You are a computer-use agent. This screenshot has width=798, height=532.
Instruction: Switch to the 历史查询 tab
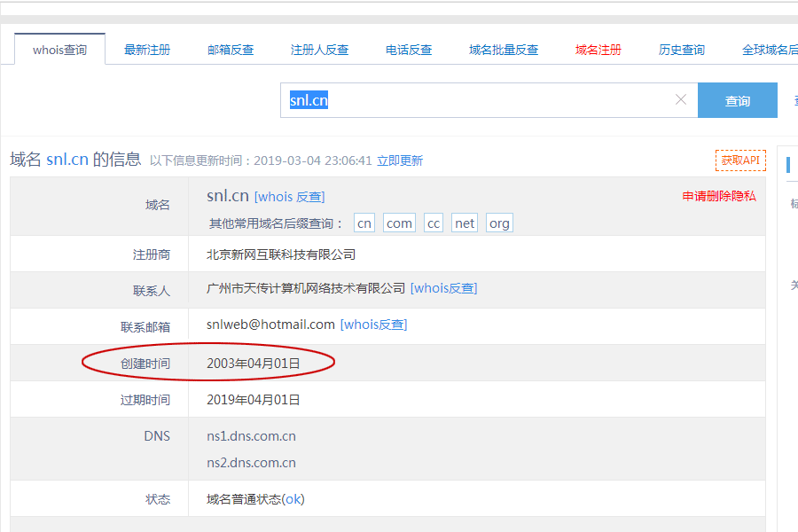click(682, 50)
